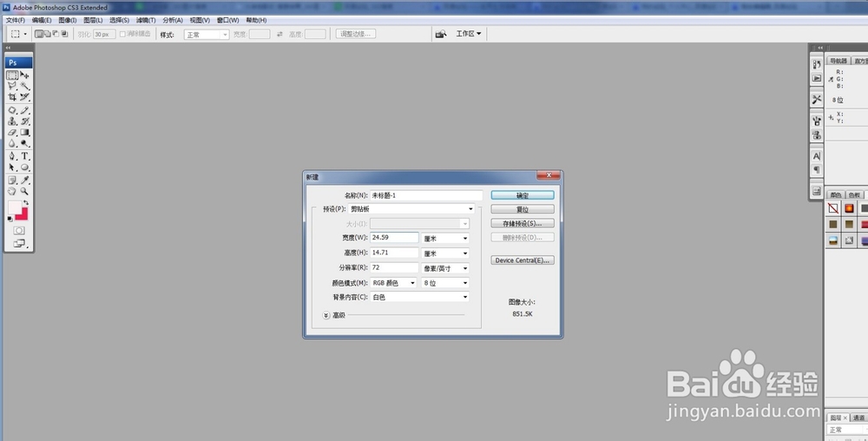Select the Healing Brush tool
868x441 pixels.
tap(12, 110)
